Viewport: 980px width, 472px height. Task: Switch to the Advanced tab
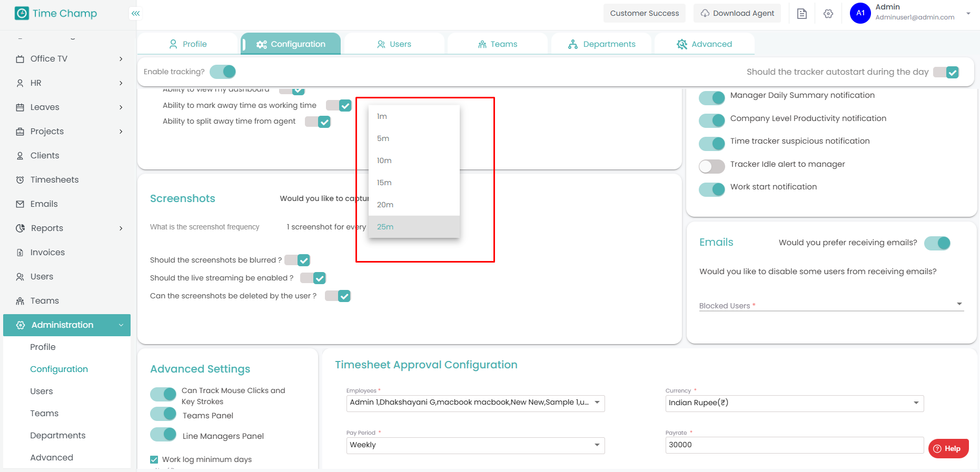pos(705,44)
